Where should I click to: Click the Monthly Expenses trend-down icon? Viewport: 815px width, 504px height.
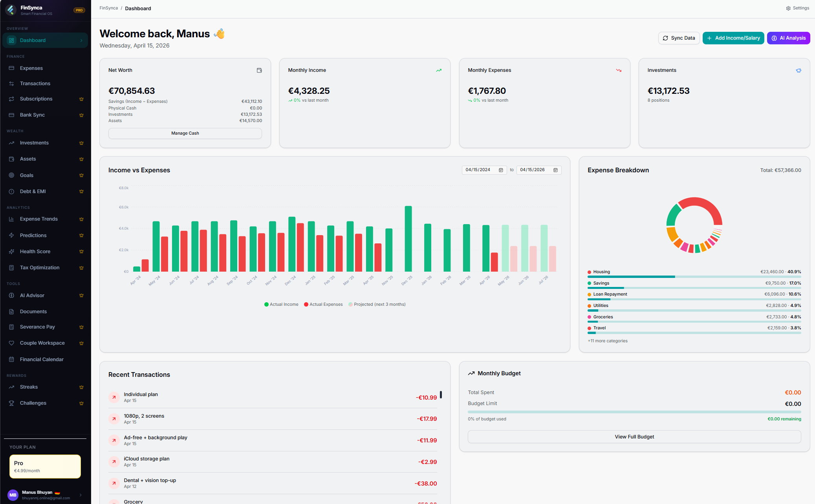coord(619,71)
